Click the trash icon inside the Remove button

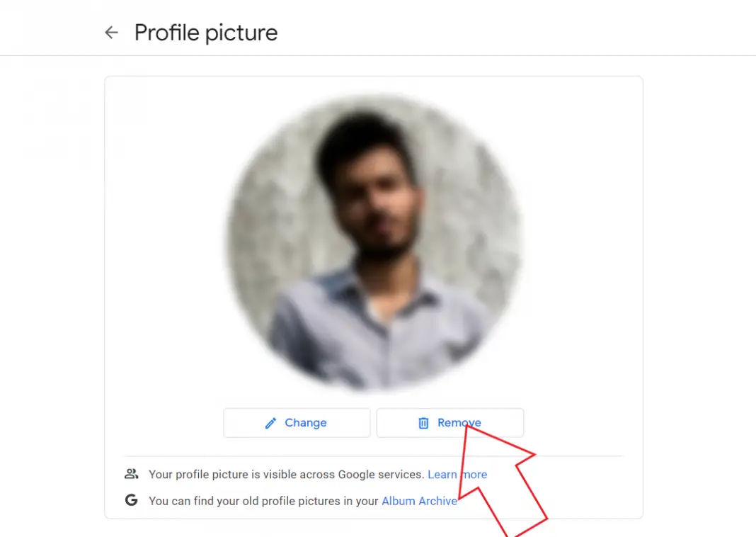pos(423,422)
